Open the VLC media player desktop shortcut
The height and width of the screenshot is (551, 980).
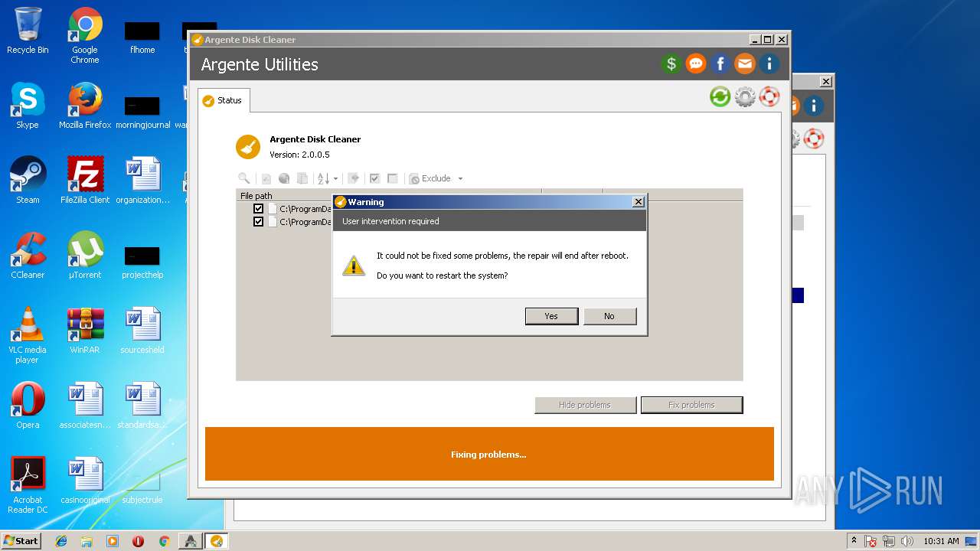coord(28,336)
